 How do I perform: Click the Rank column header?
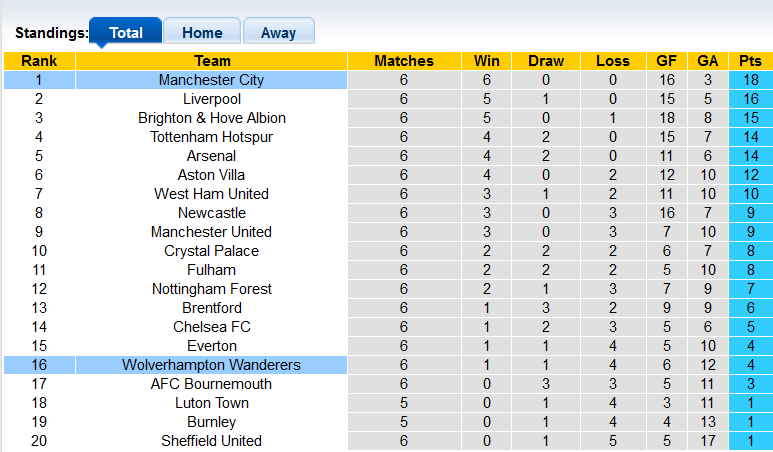[39, 61]
